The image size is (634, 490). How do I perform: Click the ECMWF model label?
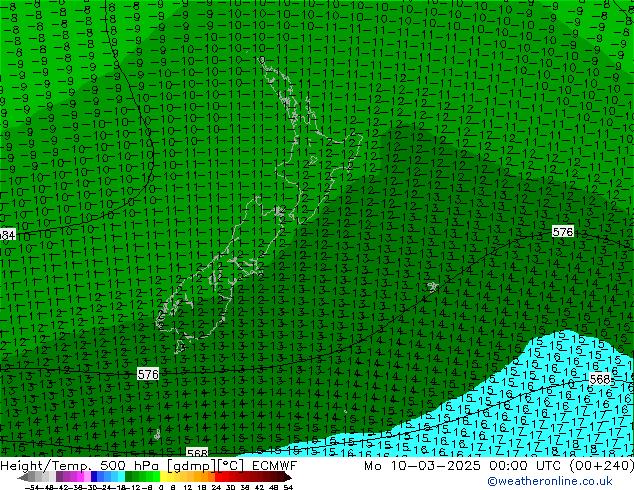[275, 466]
